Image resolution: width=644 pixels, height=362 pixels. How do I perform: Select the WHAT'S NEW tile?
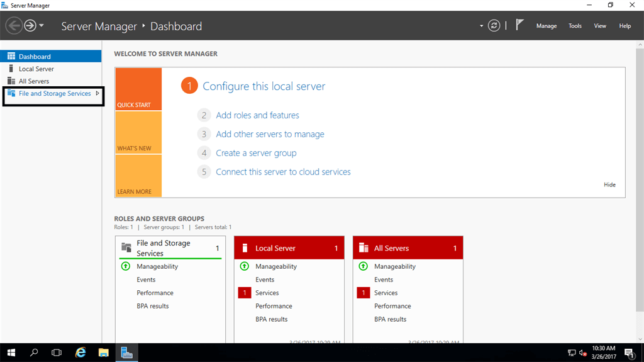[138, 132]
